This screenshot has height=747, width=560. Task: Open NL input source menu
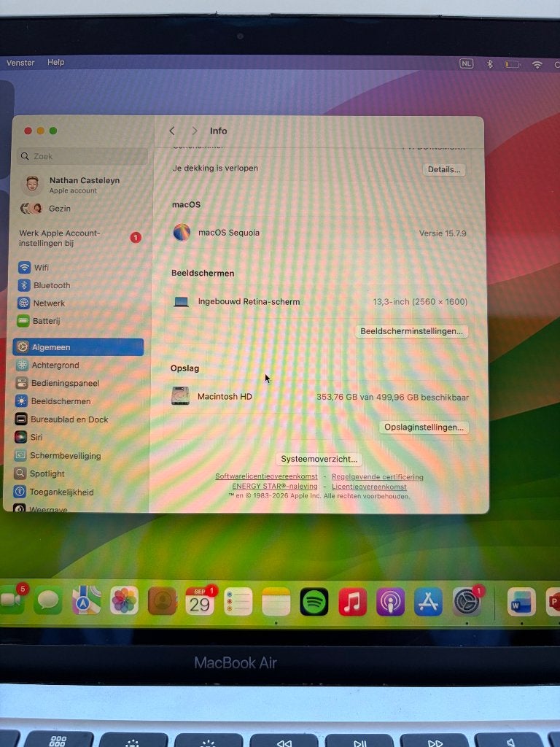coord(466,63)
